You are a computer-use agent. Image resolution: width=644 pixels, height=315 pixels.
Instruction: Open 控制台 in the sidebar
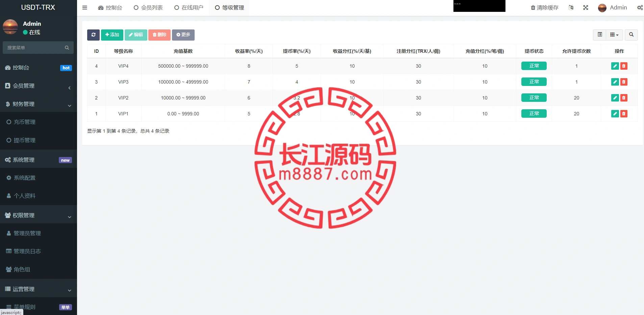coord(39,68)
